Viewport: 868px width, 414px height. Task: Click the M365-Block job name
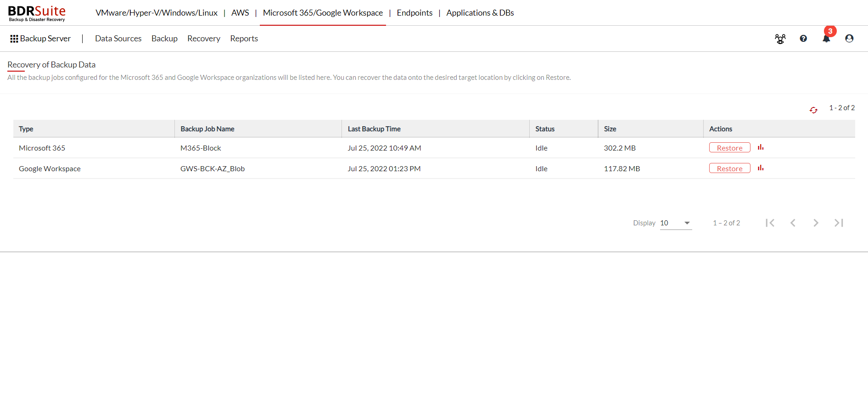pos(201,148)
